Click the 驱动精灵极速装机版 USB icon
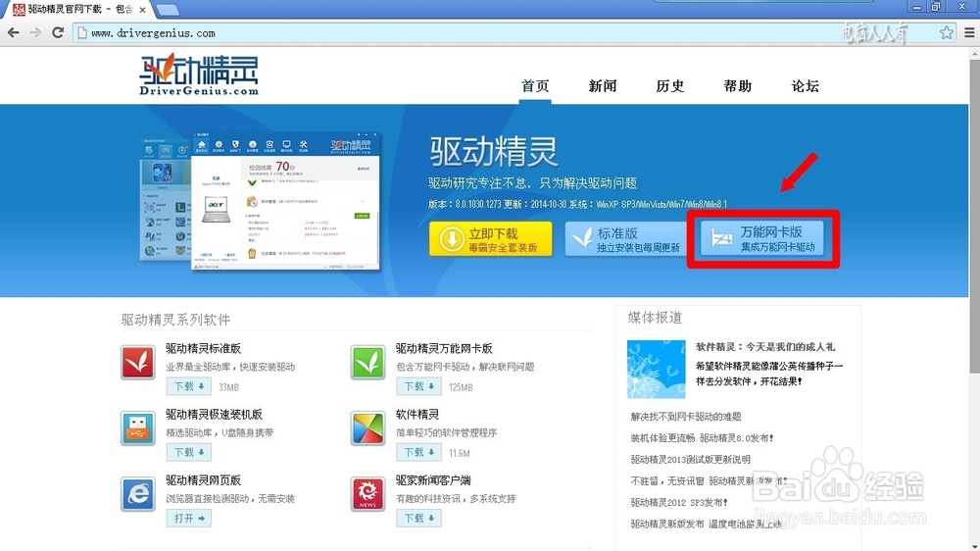The image size is (980, 551). [138, 428]
